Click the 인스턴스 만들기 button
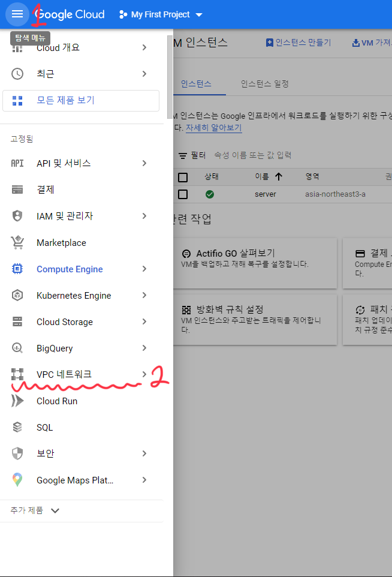392x577 pixels. click(x=298, y=43)
